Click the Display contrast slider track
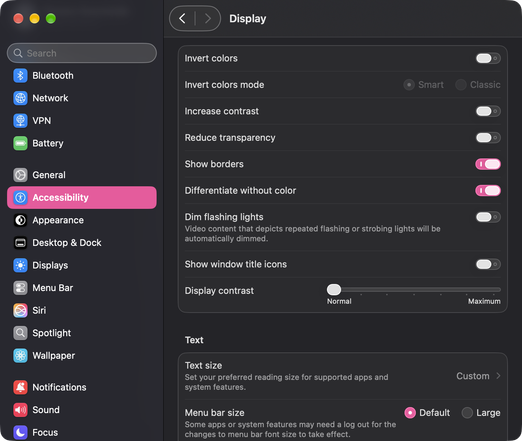522x441 pixels. (x=414, y=290)
